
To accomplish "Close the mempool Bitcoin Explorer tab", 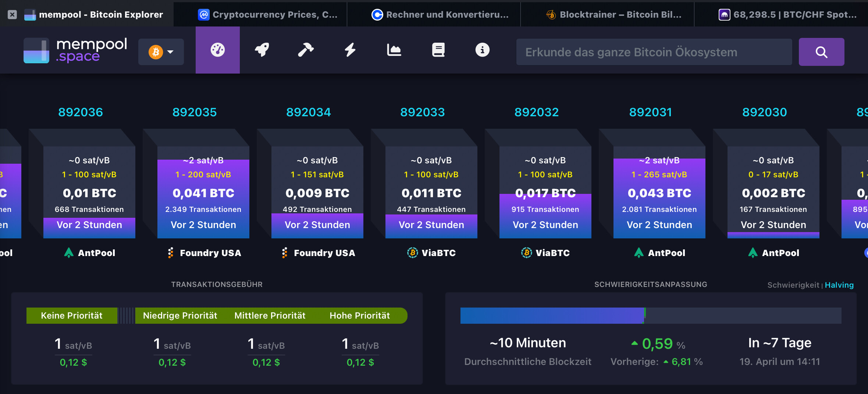I will [x=12, y=15].
